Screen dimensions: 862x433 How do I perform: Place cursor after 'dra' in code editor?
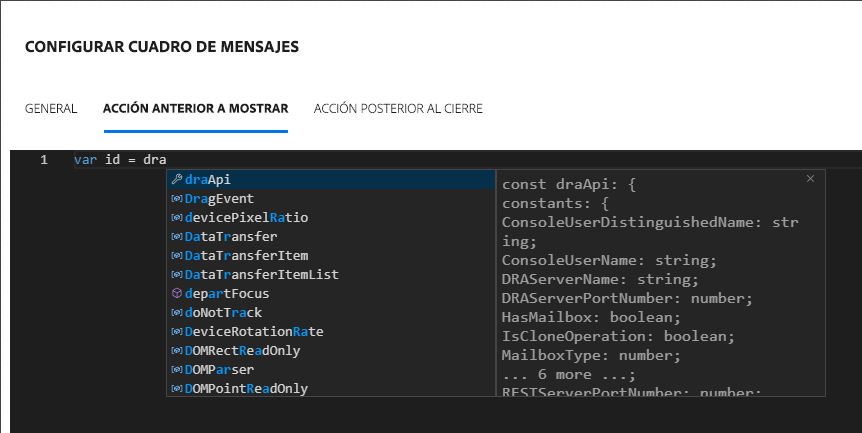click(x=167, y=160)
